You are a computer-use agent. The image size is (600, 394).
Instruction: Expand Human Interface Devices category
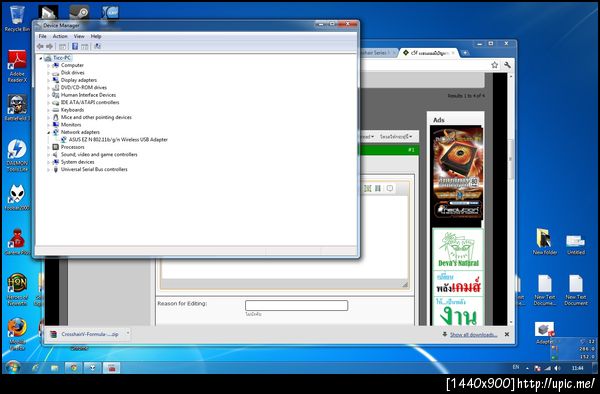[49, 95]
